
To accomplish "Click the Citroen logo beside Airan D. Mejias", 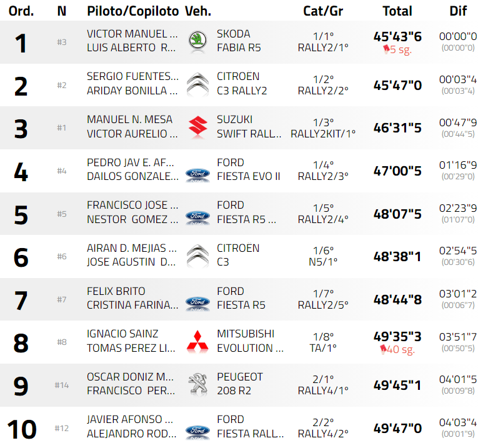I will [197, 256].
